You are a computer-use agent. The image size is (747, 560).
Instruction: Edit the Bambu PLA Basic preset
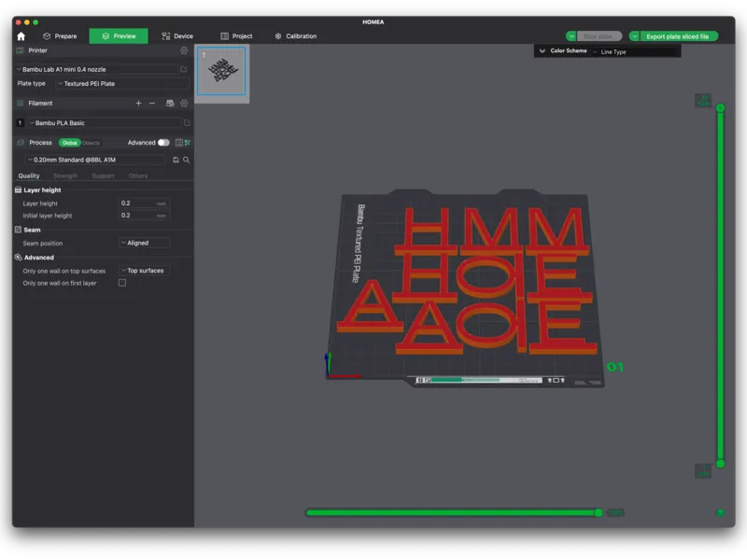pos(187,123)
